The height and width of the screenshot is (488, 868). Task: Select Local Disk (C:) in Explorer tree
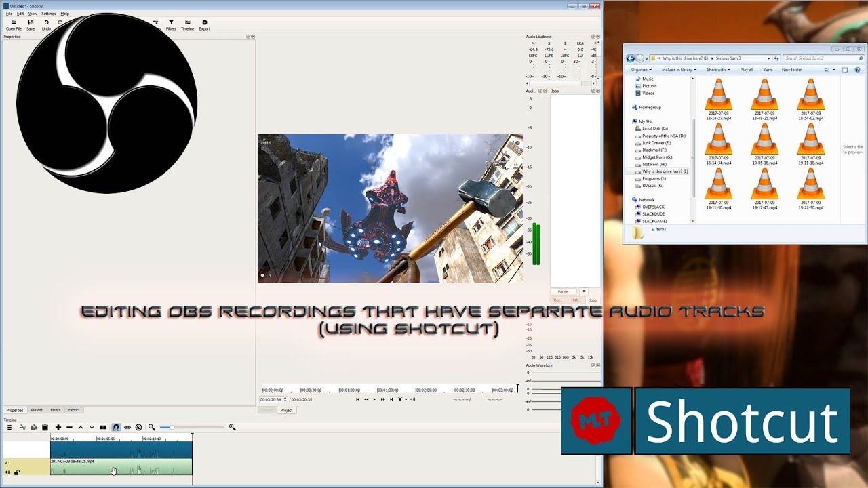(655, 129)
